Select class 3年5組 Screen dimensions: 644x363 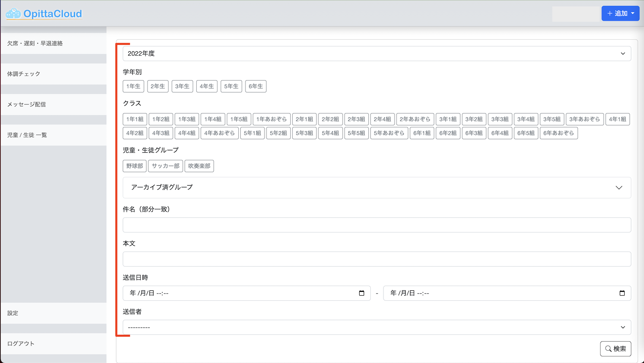click(x=552, y=119)
